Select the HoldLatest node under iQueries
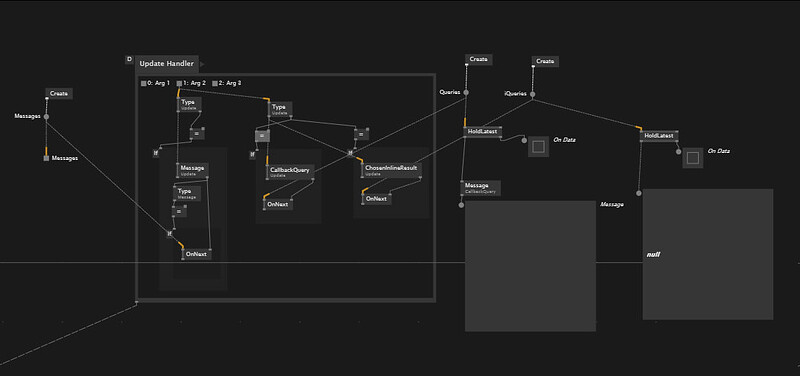The width and height of the screenshot is (800, 376). click(x=659, y=136)
